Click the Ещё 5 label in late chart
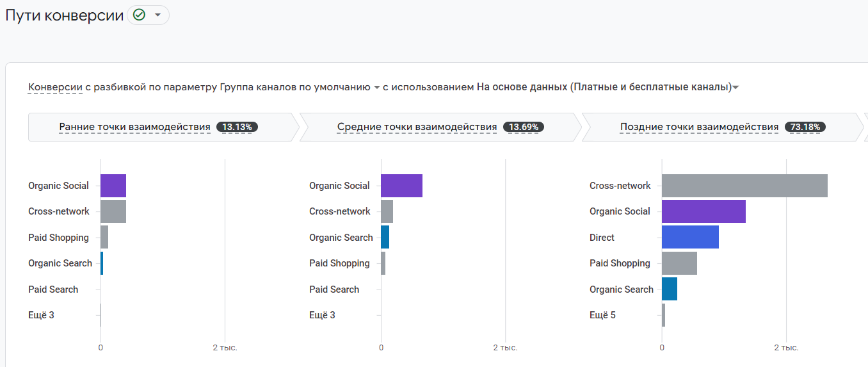 (602, 315)
